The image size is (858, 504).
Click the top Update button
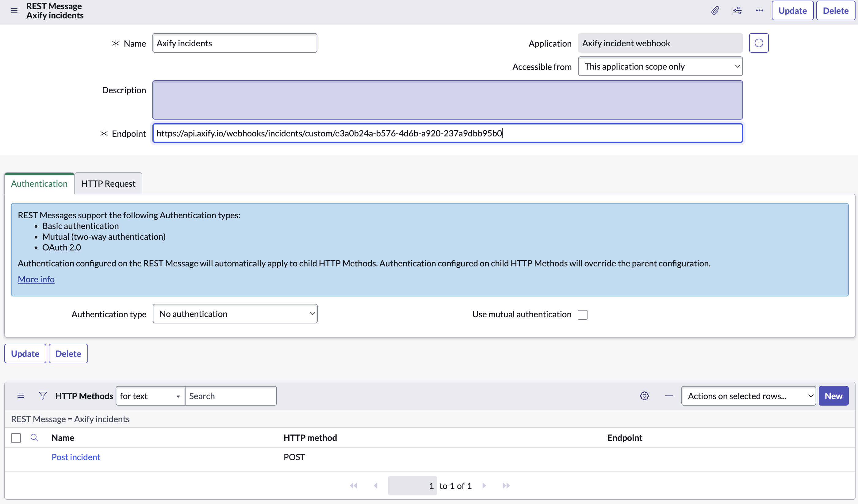(x=792, y=10)
